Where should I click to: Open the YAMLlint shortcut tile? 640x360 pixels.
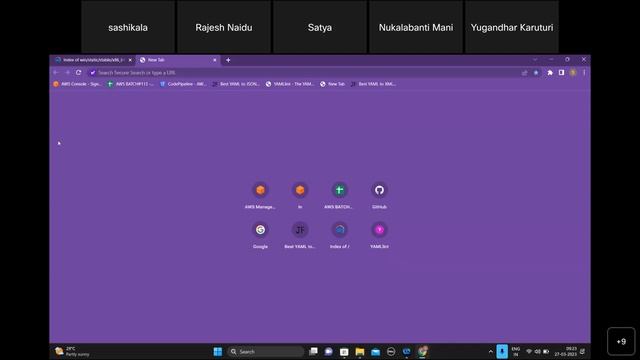[x=379, y=235]
